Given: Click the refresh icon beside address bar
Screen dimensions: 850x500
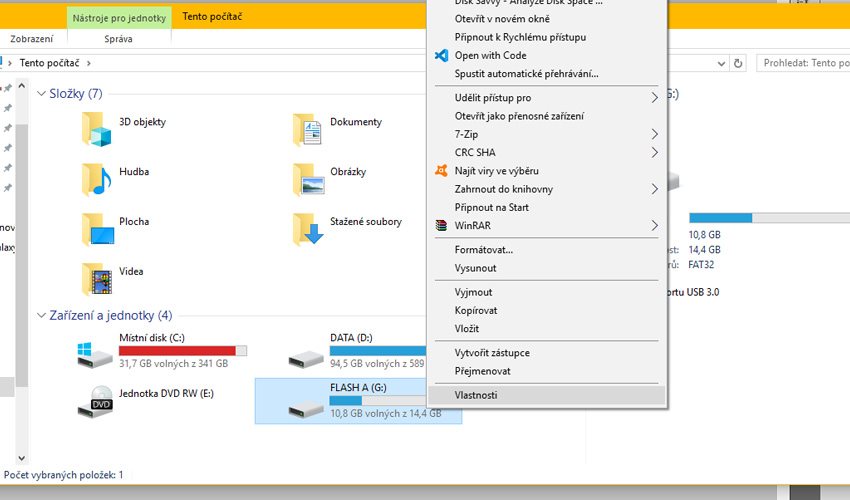Looking at the screenshot, I should pyautogui.click(x=738, y=63).
